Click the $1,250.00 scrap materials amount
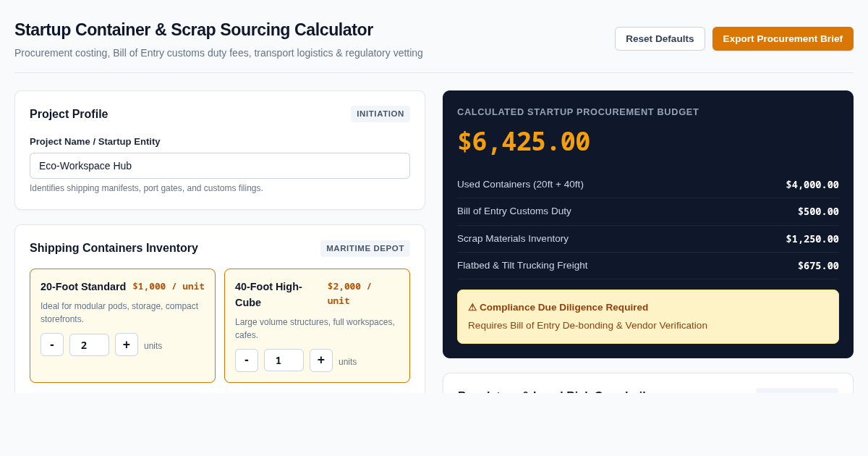 point(812,239)
